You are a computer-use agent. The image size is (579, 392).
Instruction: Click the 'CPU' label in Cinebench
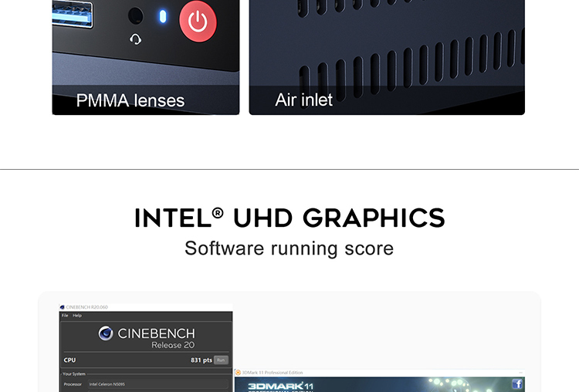pos(69,360)
